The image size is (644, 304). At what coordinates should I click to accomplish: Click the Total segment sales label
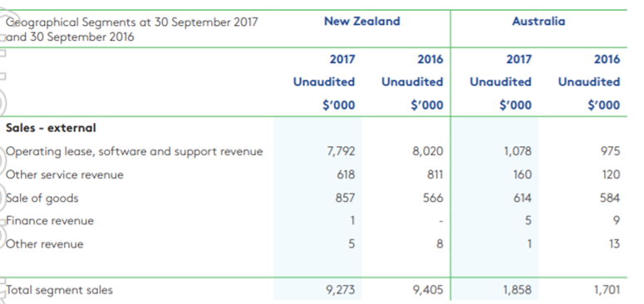coord(59,291)
